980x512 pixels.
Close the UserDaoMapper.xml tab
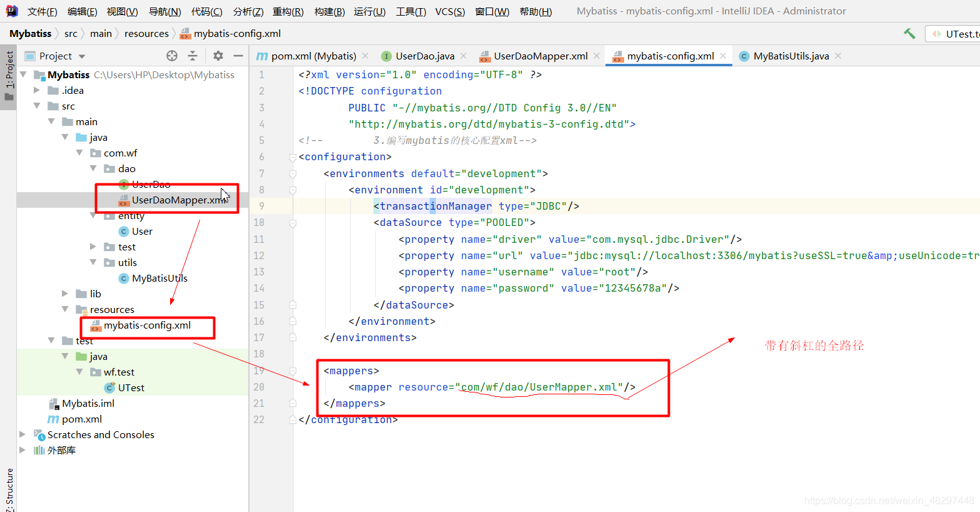pos(597,56)
